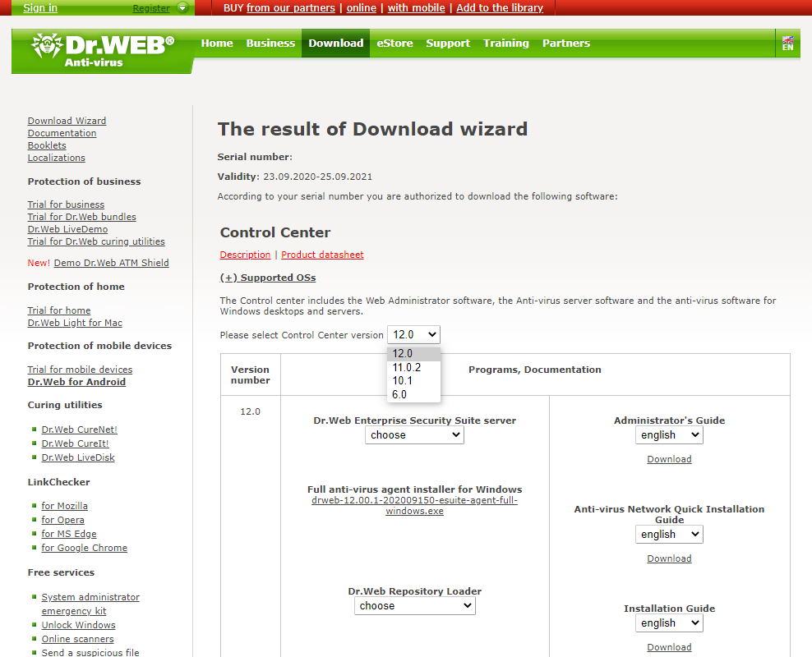Open Trial for Dr.Web bundles link

tap(82, 217)
